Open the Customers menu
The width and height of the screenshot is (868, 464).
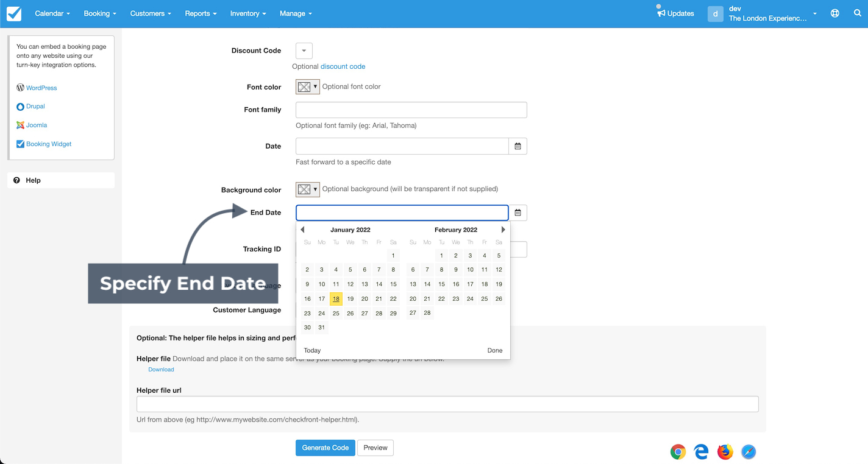click(151, 13)
